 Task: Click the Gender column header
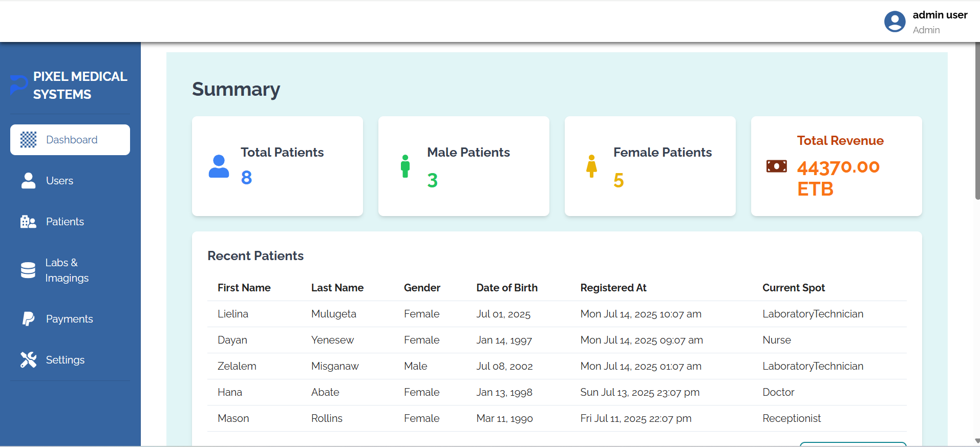coord(422,288)
